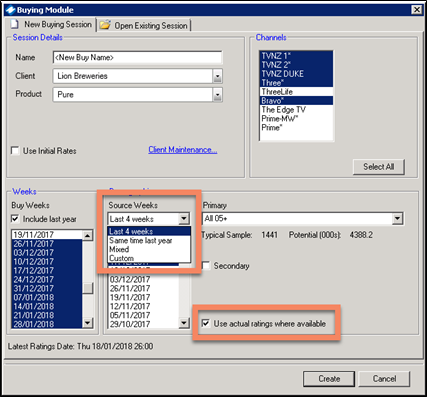This screenshot has width=427, height=397.
Task: Click Buy Weeks scrollbar up arrow
Action: [x=87, y=236]
